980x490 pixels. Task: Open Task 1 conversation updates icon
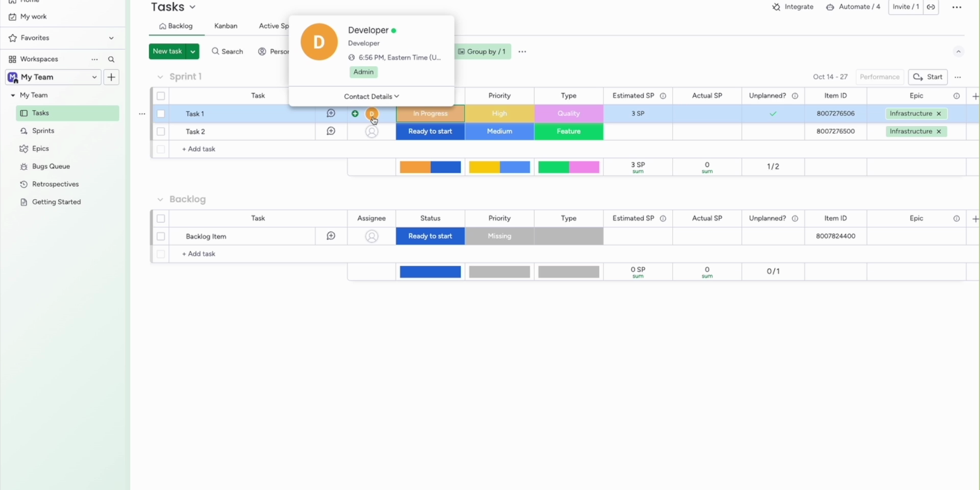[x=331, y=113]
